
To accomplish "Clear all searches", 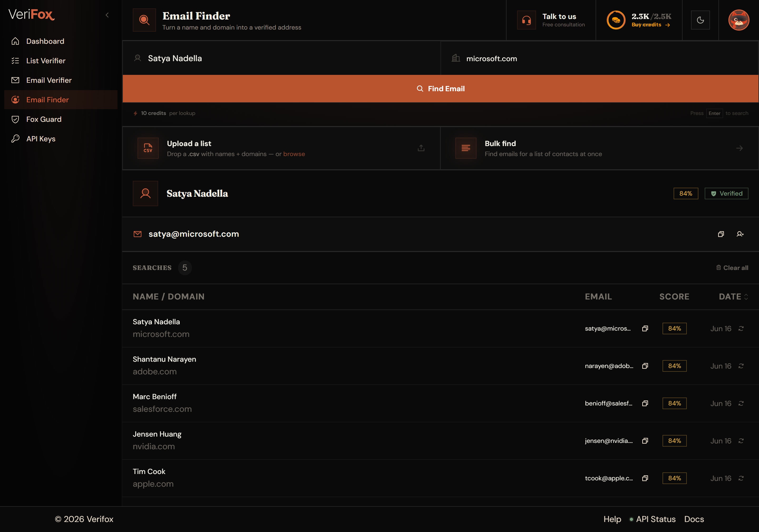I will [732, 268].
